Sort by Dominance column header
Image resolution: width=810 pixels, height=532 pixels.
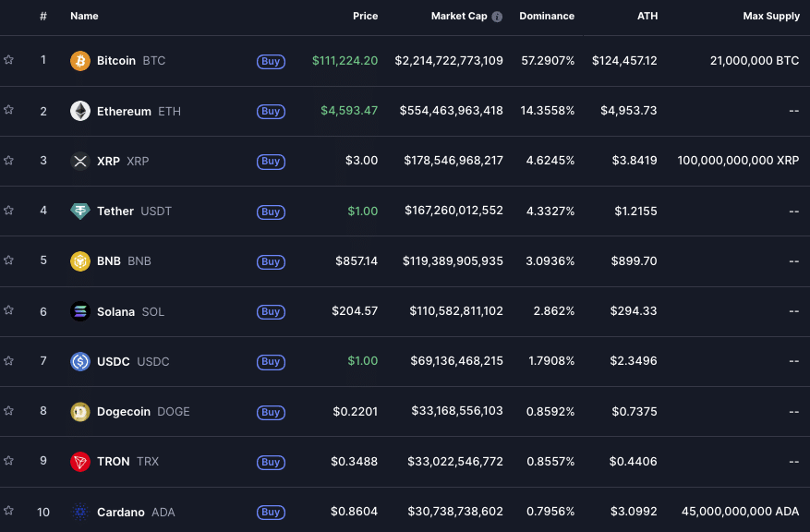click(547, 16)
